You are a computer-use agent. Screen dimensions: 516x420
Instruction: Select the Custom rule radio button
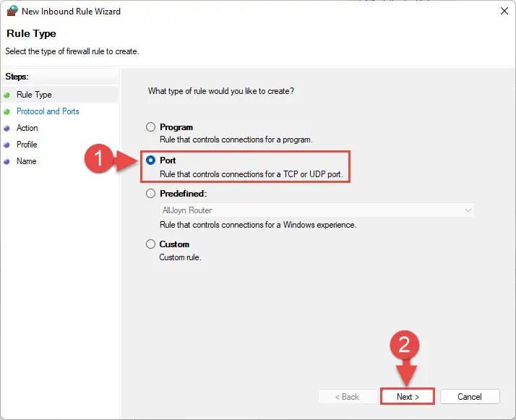click(x=150, y=244)
